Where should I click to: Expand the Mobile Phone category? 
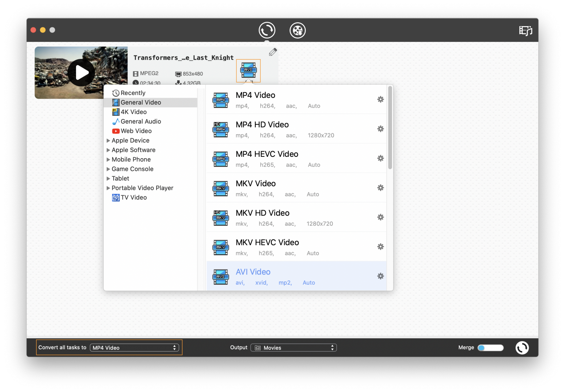tap(108, 160)
